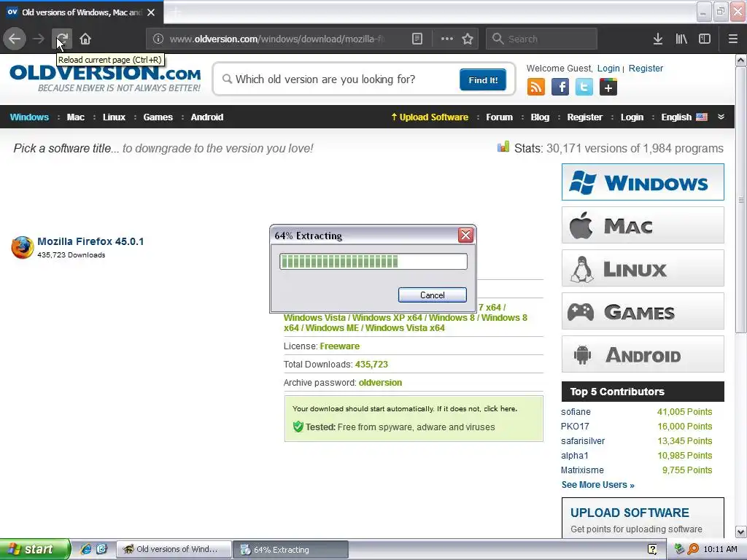Open the browser home page icon
This screenshot has width=747, height=560.
(x=85, y=39)
